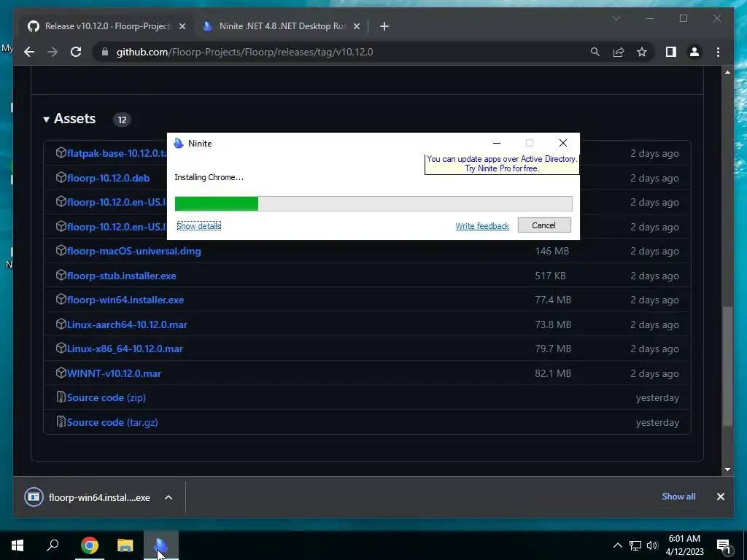
Task: Open the Windows Start menu
Action: (18, 545)
